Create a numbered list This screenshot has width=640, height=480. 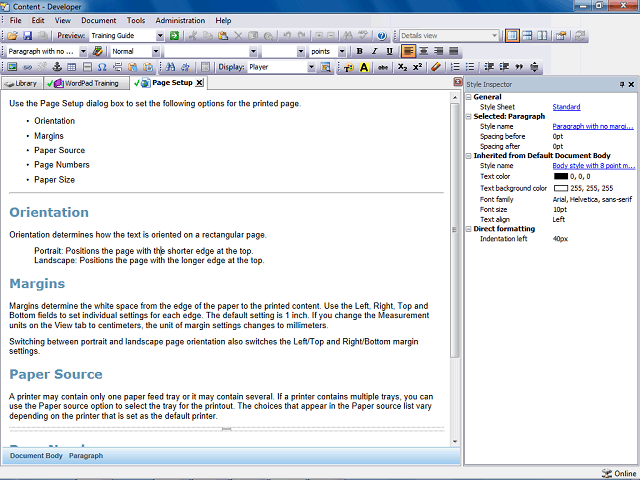(x=455, y=67)
